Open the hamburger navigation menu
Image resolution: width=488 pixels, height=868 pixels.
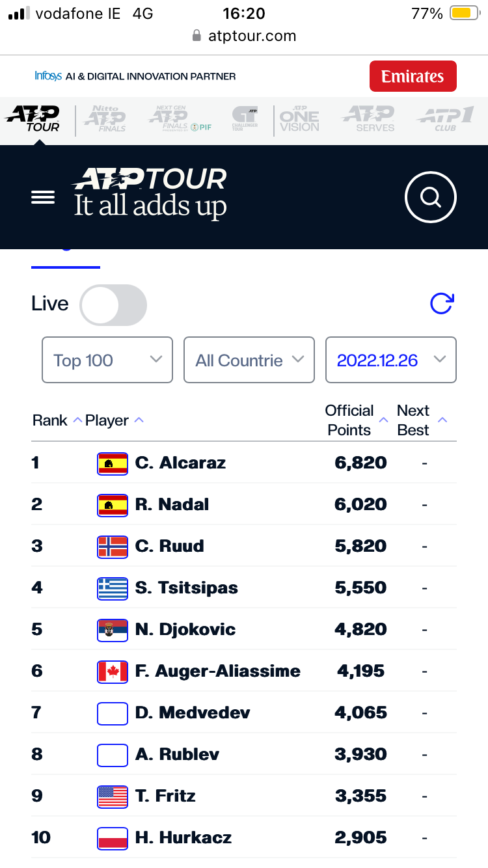point(43,197)
